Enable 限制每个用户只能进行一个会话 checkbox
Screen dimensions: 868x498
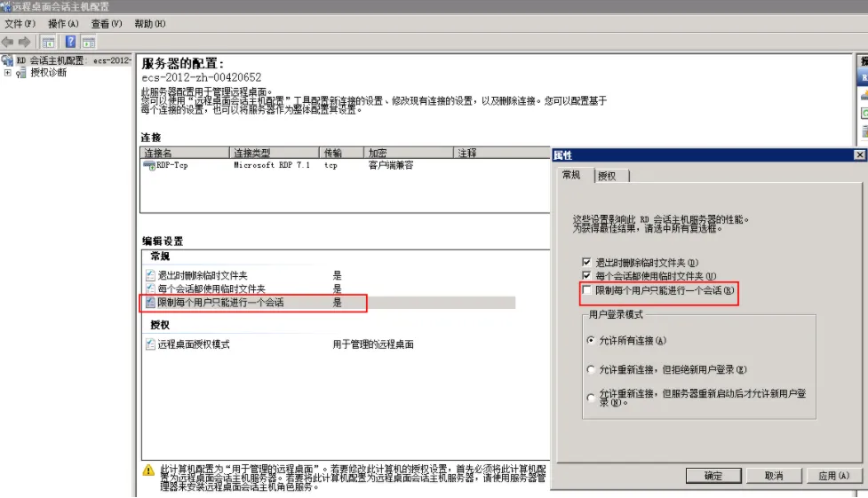586,290
